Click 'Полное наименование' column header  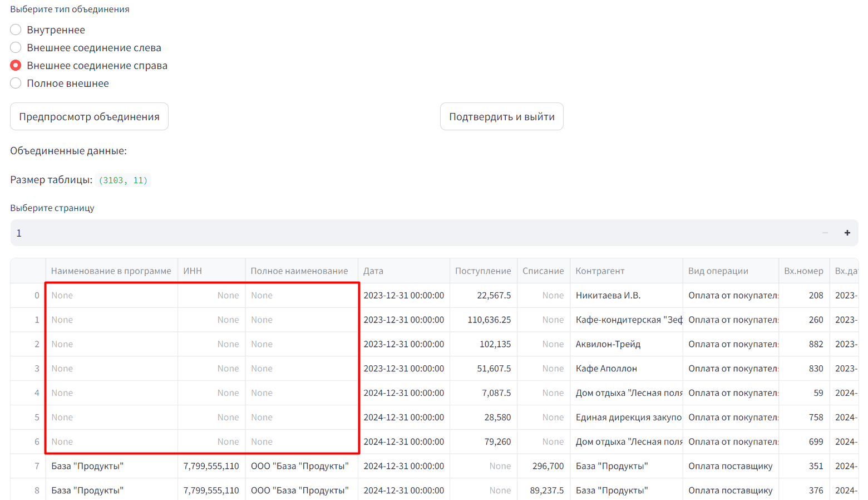pyautogui.click(x=299, y=271)
